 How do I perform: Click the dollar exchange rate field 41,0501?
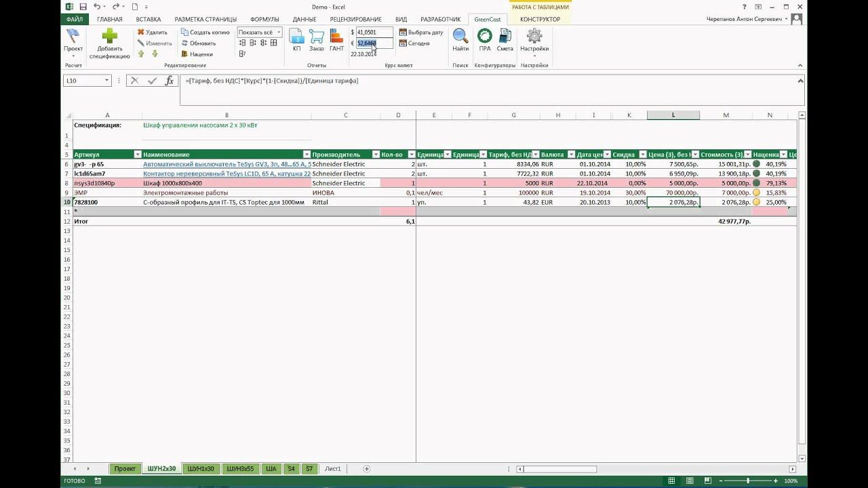(374, 33)
